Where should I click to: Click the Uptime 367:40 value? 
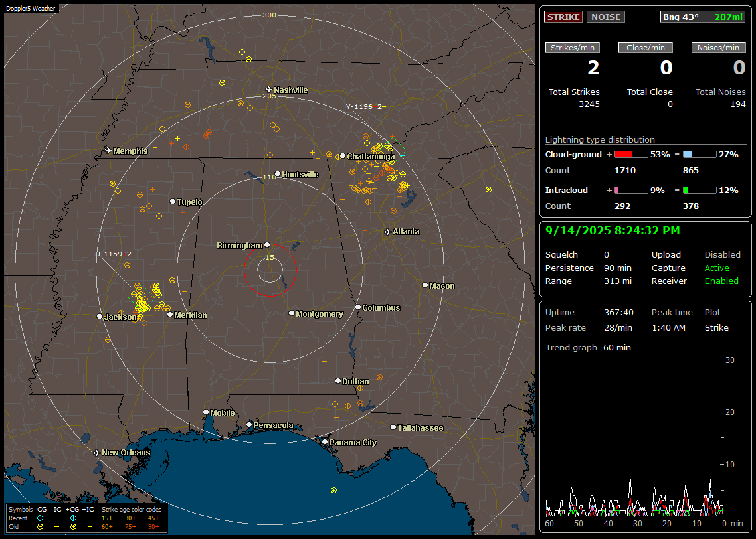[618, 313]
